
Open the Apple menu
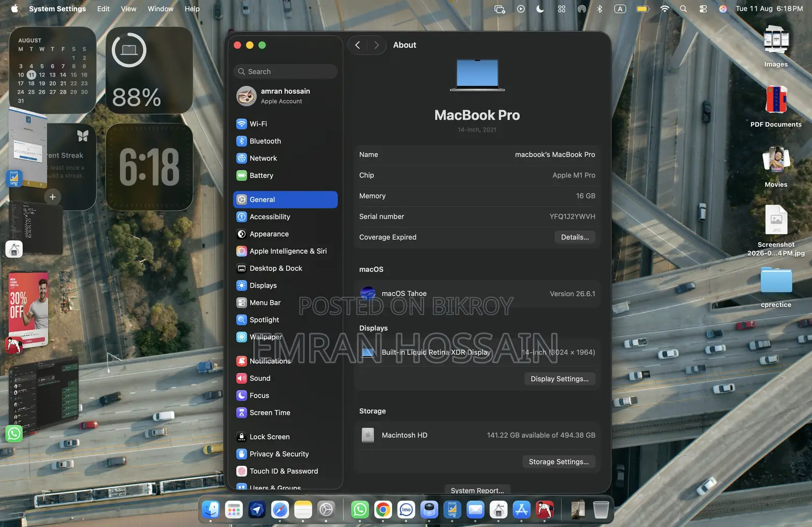(x=14, y=9)
